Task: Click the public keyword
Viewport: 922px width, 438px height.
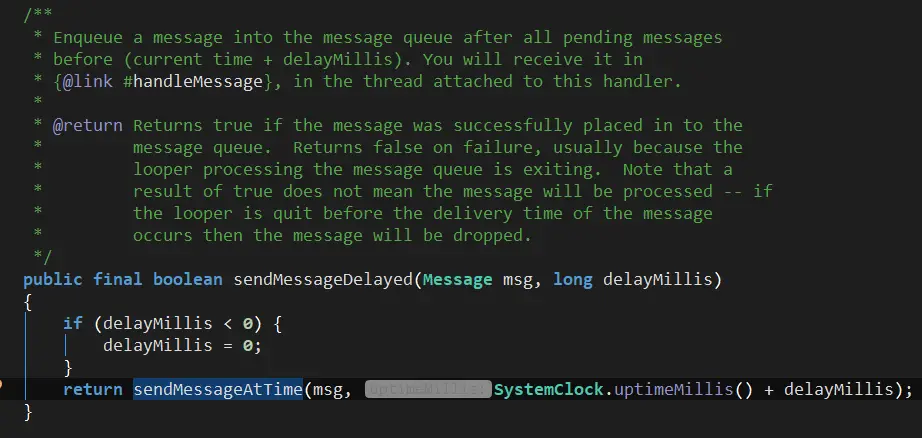Action: pos(53,279)
